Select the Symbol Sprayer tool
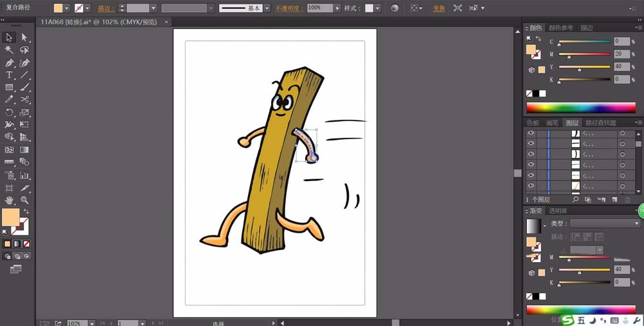 (x=9, y=175)
